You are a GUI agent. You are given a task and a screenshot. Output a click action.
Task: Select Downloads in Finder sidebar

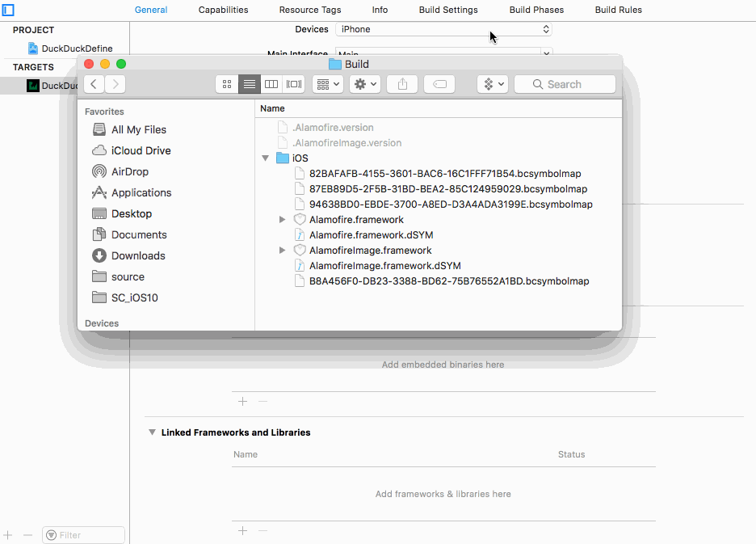137,255
